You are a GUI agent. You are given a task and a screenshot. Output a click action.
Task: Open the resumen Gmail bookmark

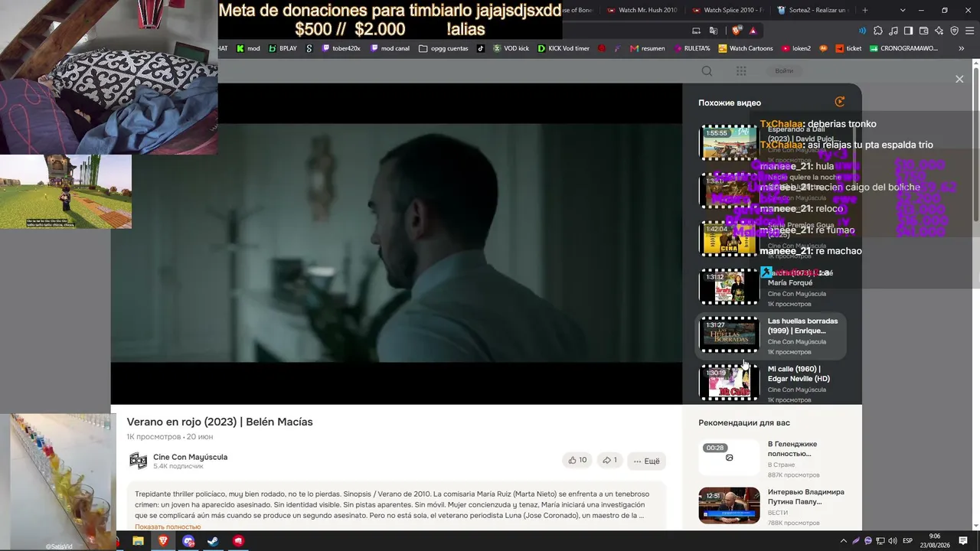pos(647,48)
